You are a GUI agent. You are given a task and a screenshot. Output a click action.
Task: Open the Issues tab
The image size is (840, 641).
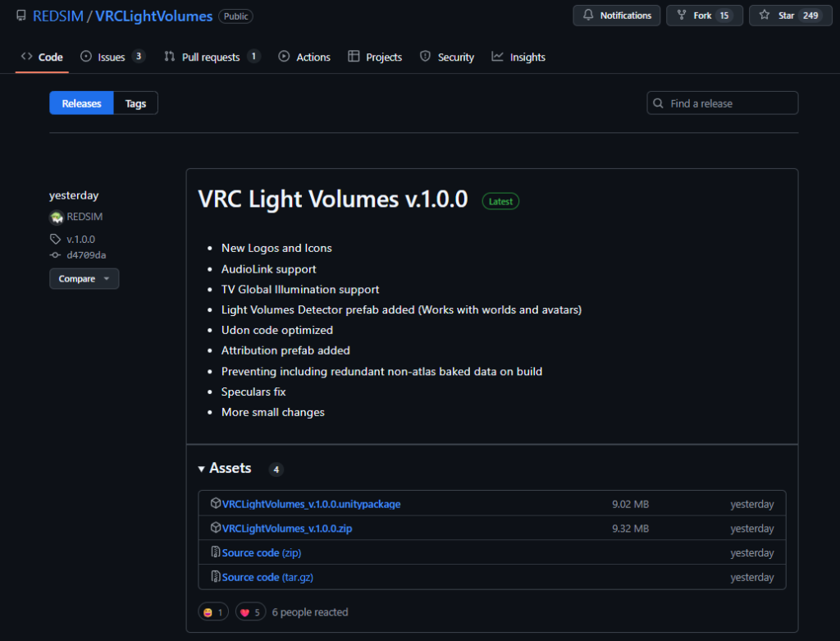pyautogui.click(x=112, y=57)
